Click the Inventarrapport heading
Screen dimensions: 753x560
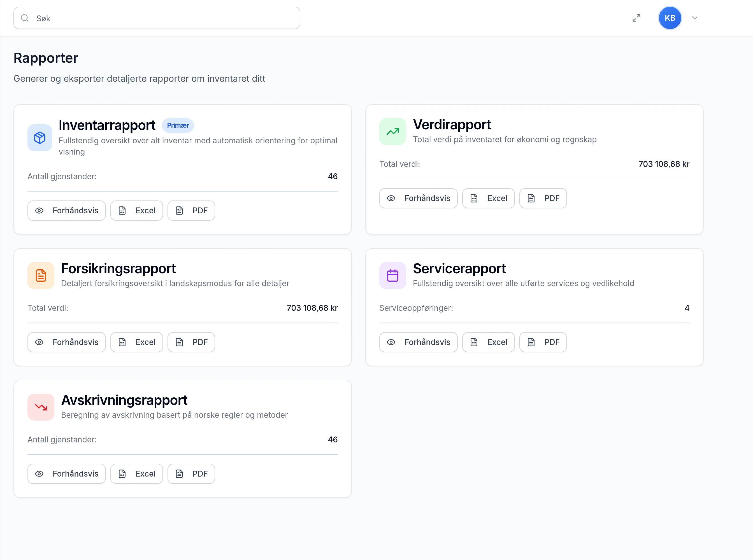click(107, 125)
